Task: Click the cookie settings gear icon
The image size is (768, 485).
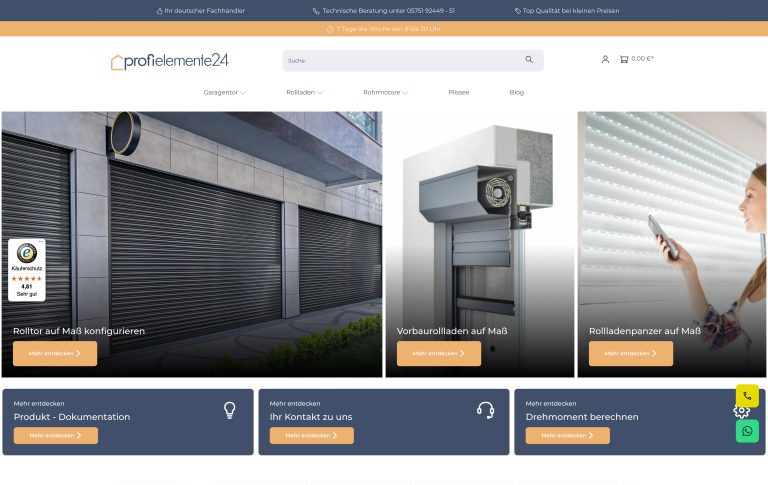Action: [x=741, y=411]
